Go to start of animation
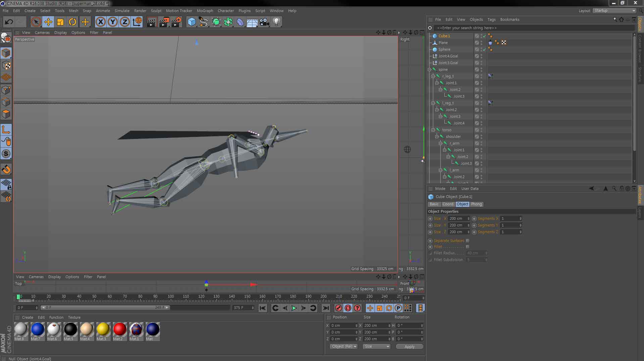This screenshot has width=644, height=361. click(263, 308)
